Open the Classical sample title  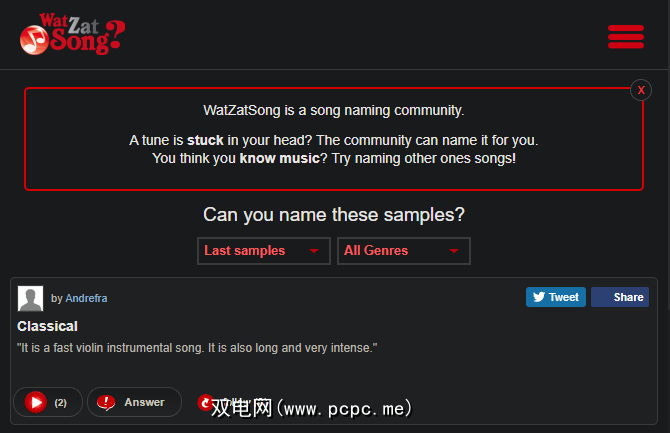[47, 326]
